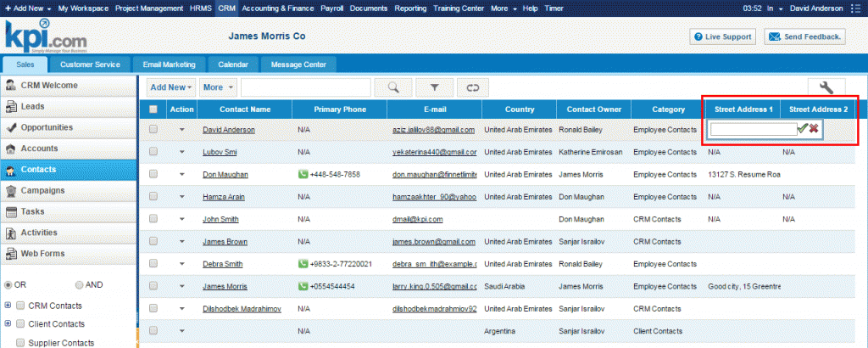
Task: Open the top bar + Add New menu
Action: point(28,8)
